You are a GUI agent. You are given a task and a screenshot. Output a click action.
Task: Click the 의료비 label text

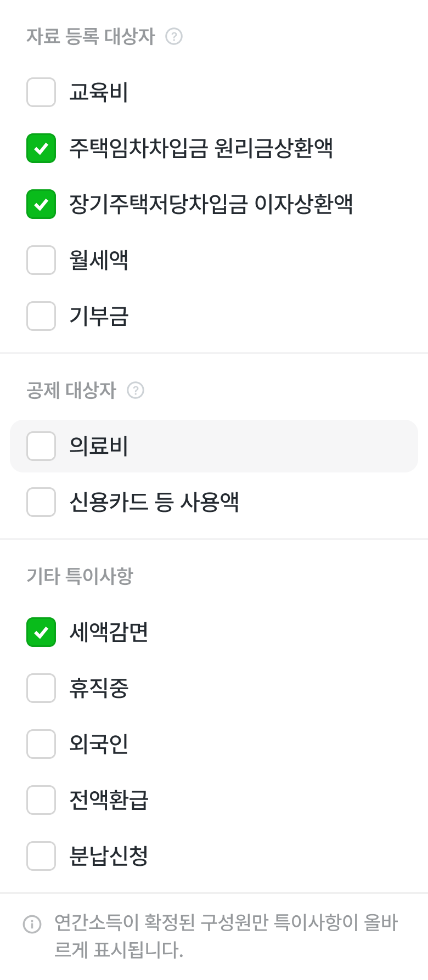click(x=99, y=446)
